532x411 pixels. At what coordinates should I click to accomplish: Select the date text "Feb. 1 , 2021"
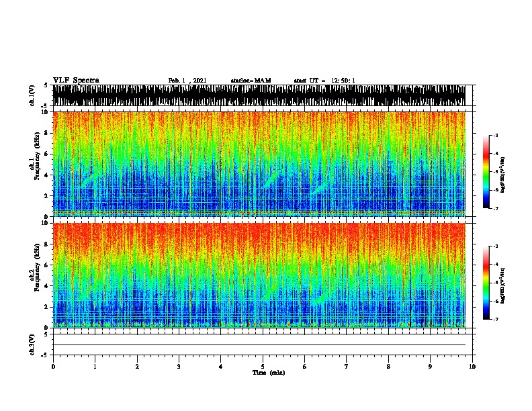[187, 81]
